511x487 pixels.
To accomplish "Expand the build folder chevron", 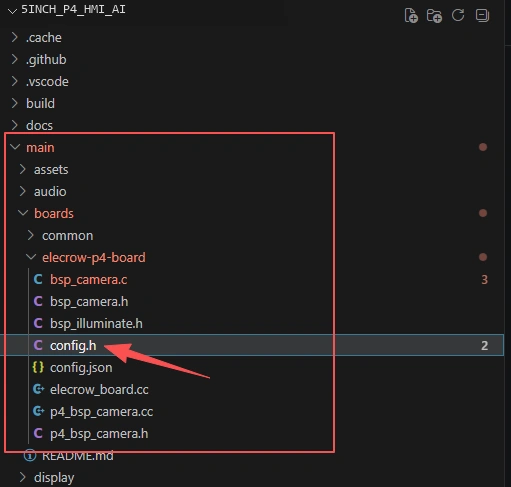I will click(x=14, y=103).
